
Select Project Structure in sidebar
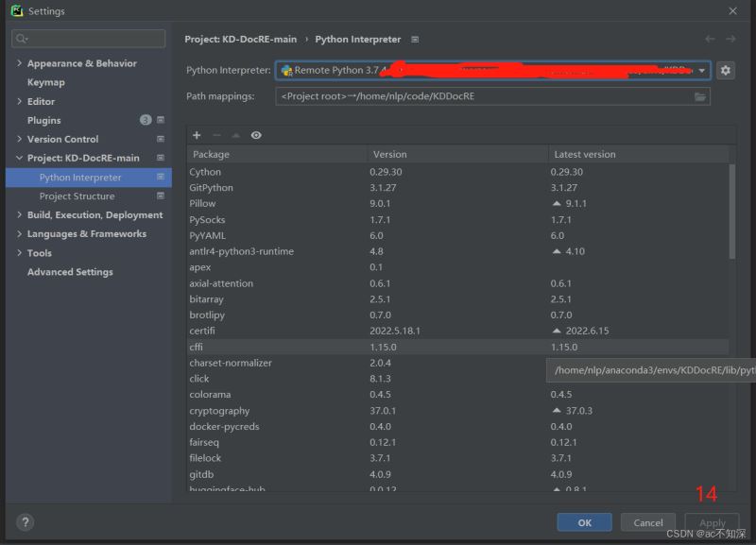coord(77,196)
